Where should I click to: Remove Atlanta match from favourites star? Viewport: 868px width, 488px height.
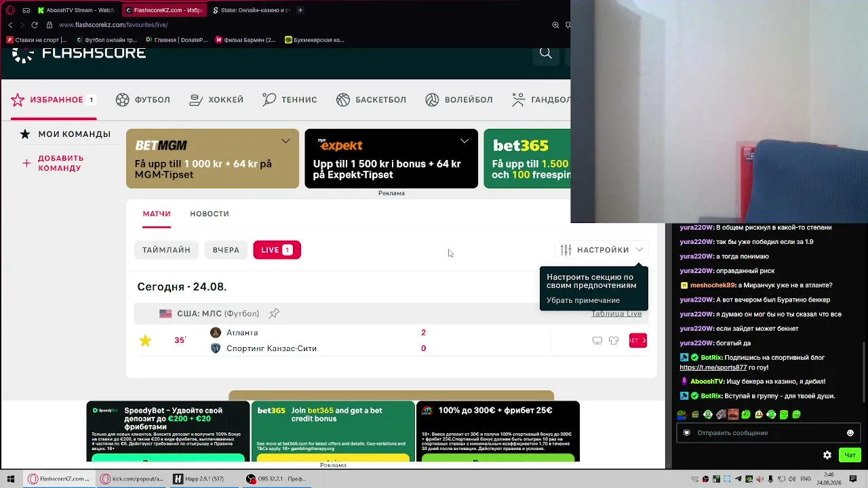(145, 340)
